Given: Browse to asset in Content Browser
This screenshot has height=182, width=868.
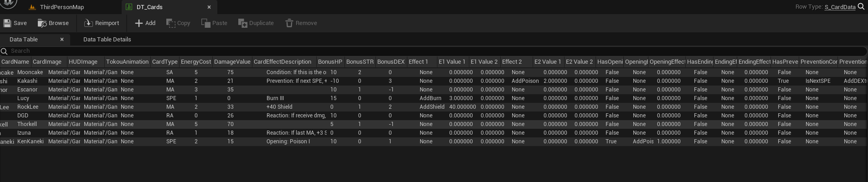Looking at the screenshot, I should point(42,23).
